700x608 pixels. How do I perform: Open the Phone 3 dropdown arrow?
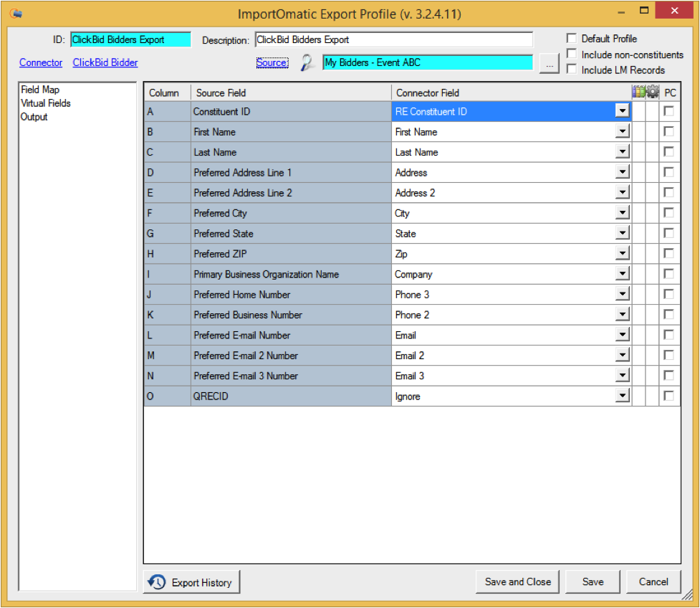(x=623, y=294)
